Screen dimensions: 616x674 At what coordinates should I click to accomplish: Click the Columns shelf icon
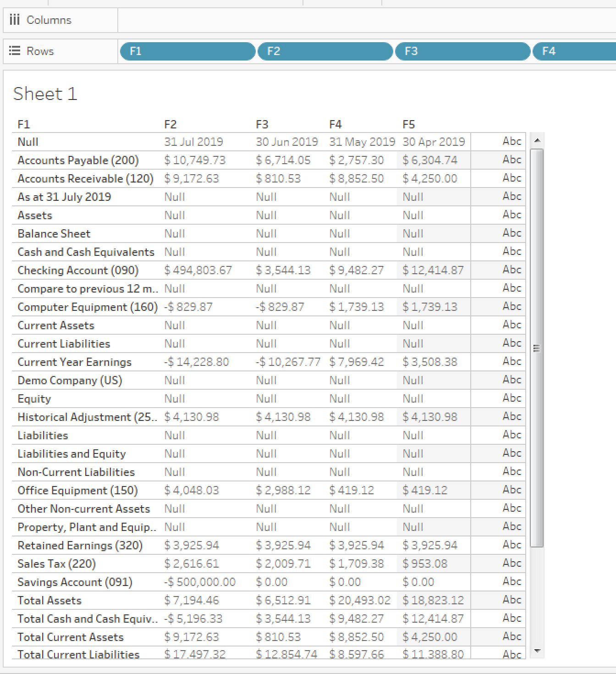tap(15, 20)
